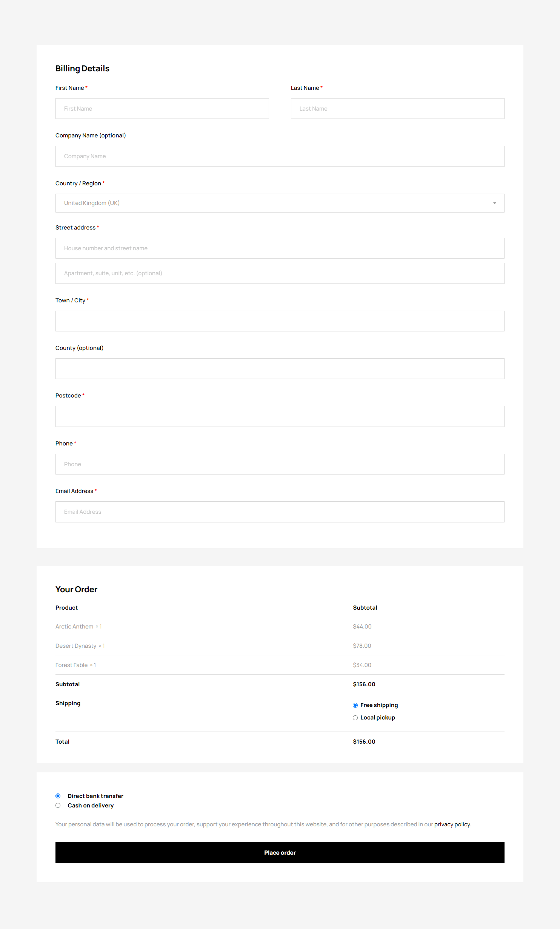
Task: Choose Cash on delivery payment
Action: [x=58, y=806]
